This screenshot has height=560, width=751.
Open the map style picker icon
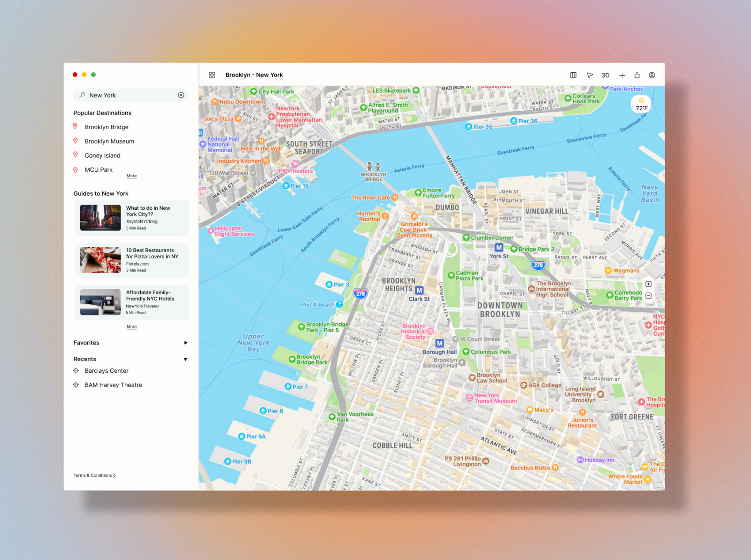(573, 75)
